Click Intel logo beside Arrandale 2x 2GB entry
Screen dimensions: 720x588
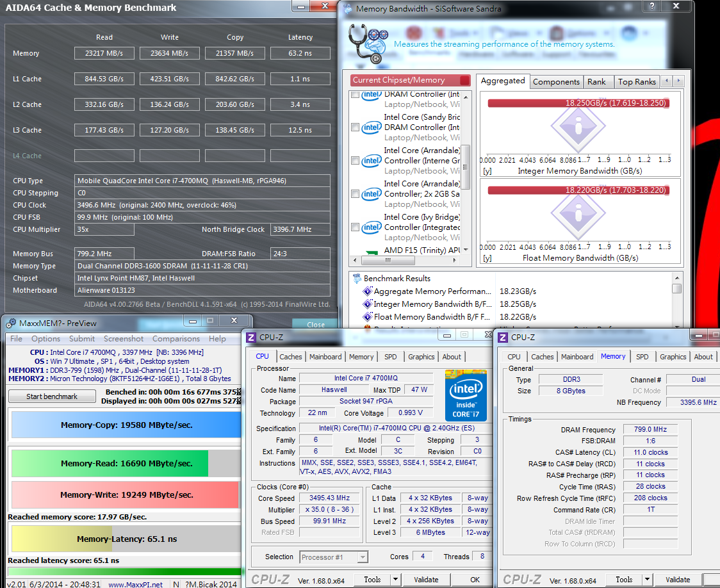pyautogui.click(x=371, y=193)
